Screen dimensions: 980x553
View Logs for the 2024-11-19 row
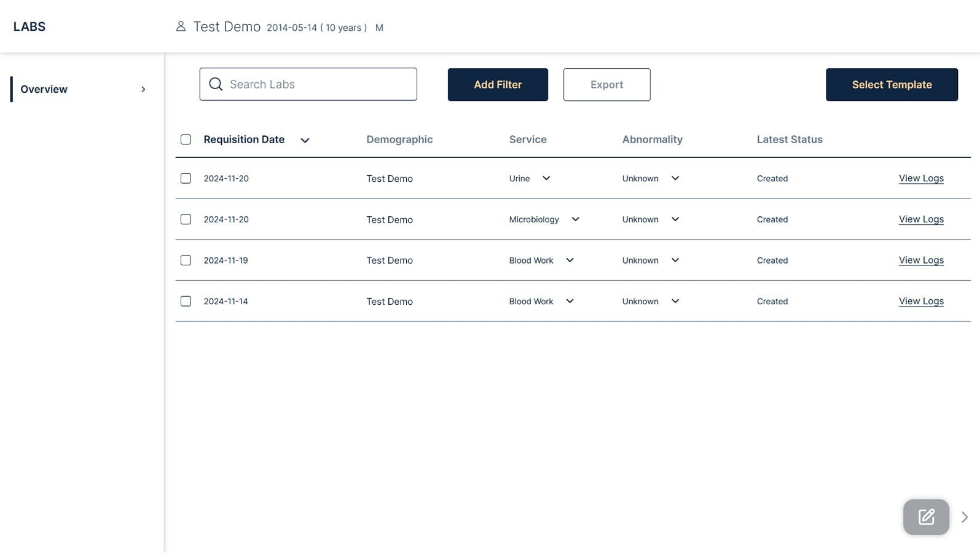point(921,261)
